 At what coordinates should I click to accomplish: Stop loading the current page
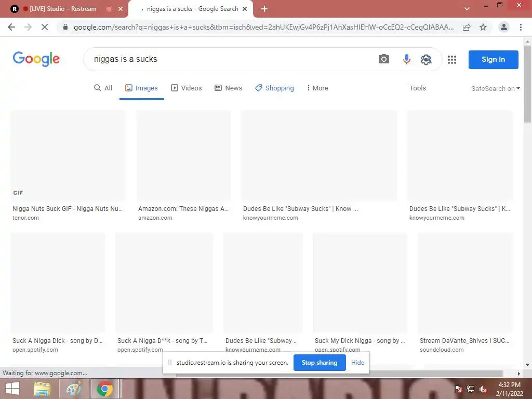(x=45, y=27)
